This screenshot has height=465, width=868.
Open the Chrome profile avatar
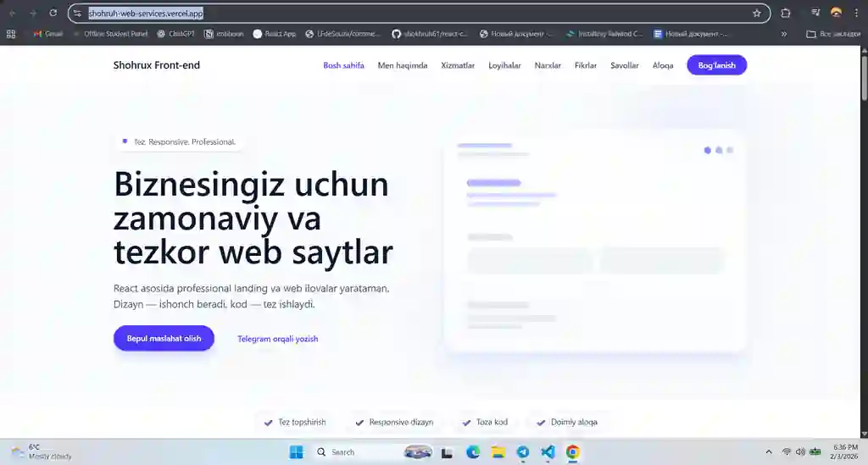coord(836,13)
